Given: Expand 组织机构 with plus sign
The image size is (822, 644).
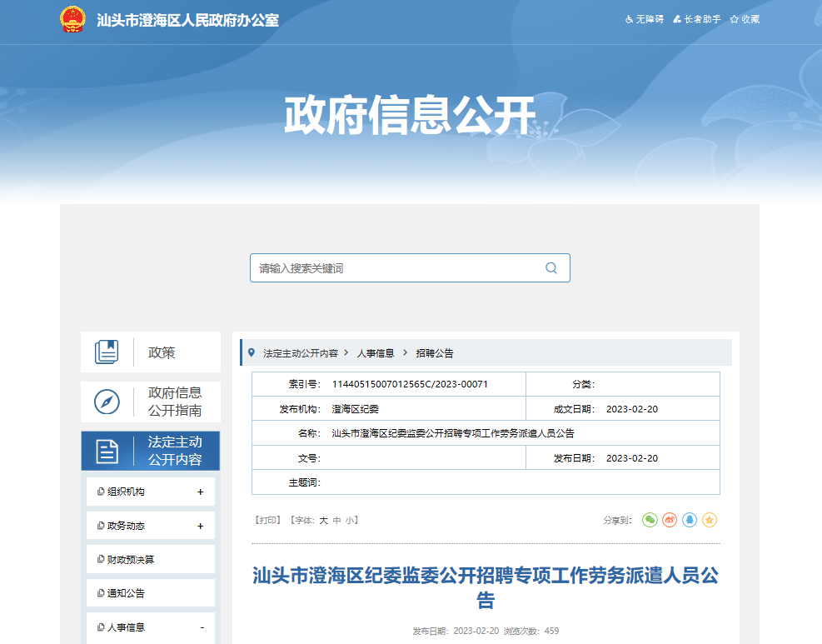Looking at the screenshot, I should coord(200,492).
